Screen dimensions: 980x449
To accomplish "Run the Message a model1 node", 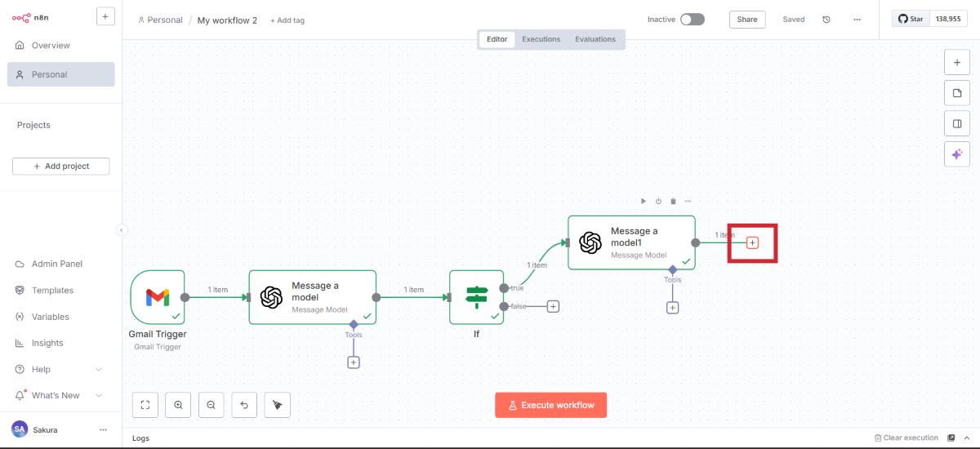I will (644, 201).
